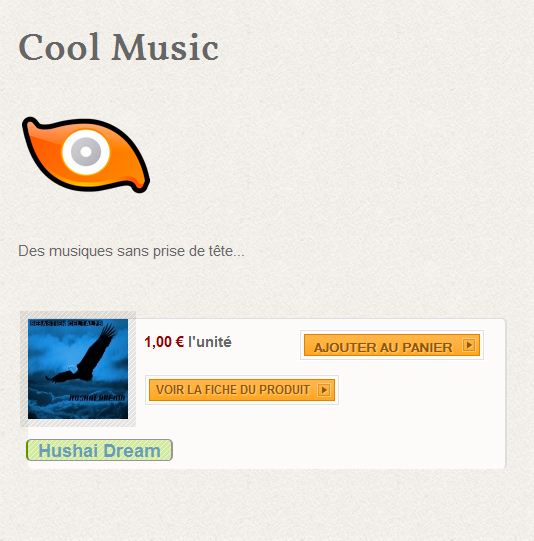Click the word Music in page heading
The width and height of the screenshot is (534, 541).
tap(165, 47)
